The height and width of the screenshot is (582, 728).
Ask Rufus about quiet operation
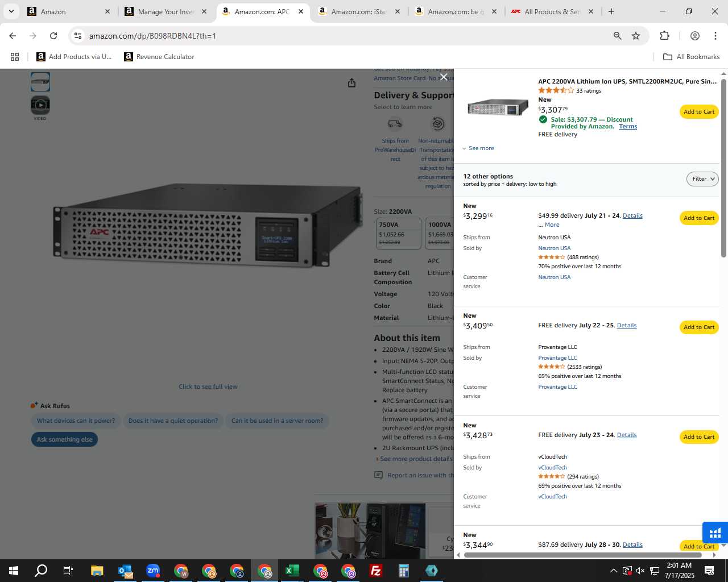click(x=173, y=421)
